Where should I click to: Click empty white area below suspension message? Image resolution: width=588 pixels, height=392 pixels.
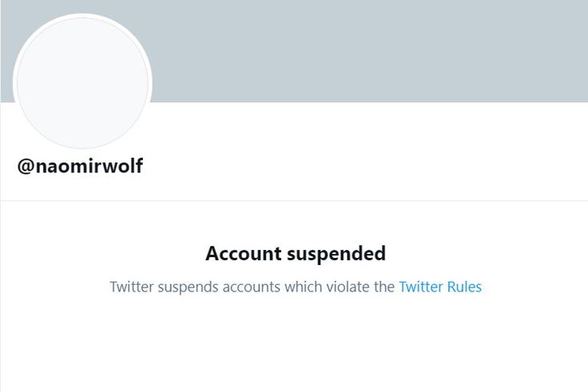pyautogui.click(x=294, y=345)
